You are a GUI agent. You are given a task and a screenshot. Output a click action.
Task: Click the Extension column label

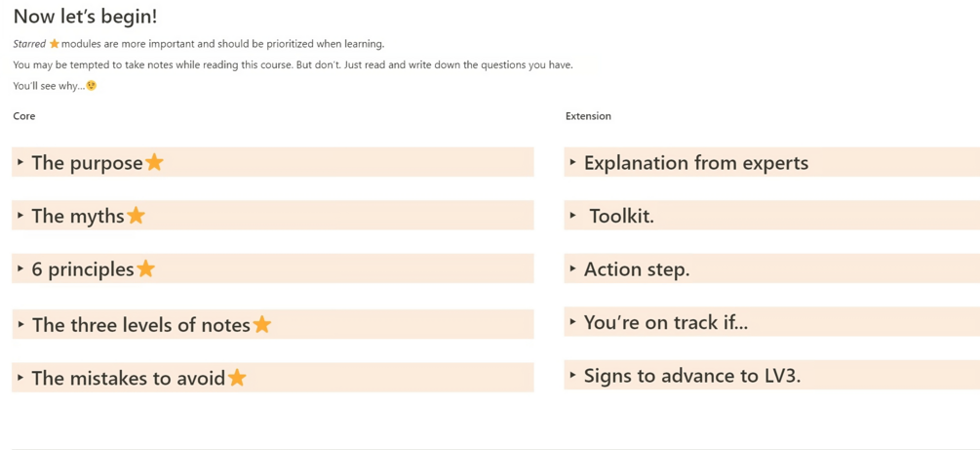[588, 116]
